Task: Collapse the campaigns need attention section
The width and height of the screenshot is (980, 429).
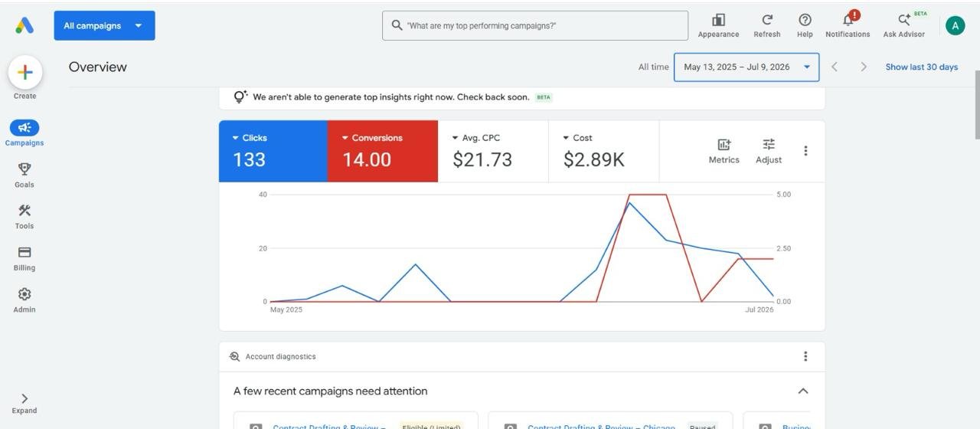Action: pyautogui.click(x=803, y=391)
